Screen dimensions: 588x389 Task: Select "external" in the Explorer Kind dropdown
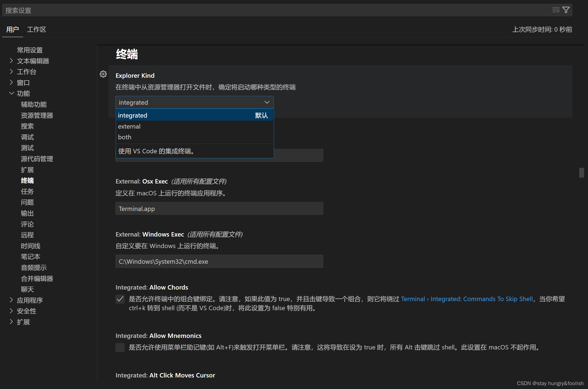[129, 126]
